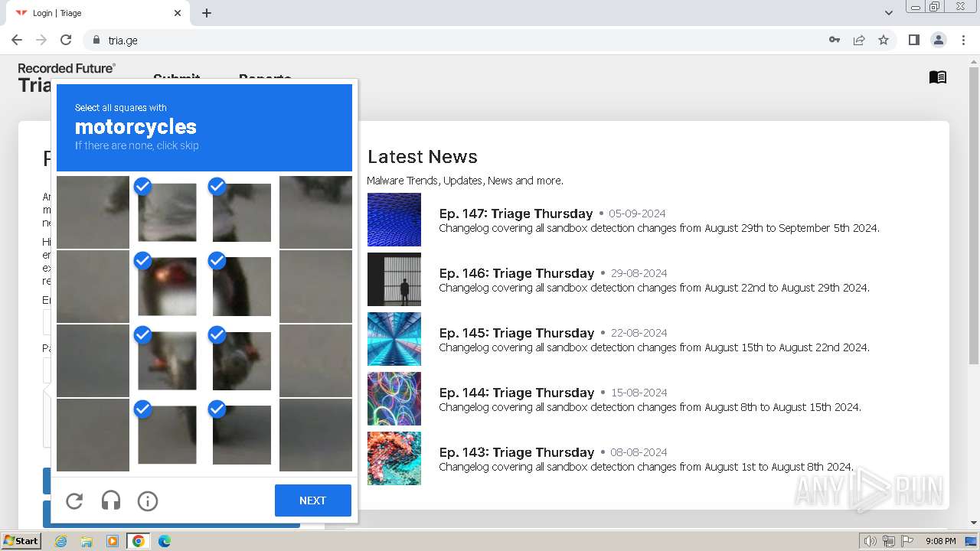
Task: Select the bottom-right unselected captcha tile
Action: tap(315, 435)
